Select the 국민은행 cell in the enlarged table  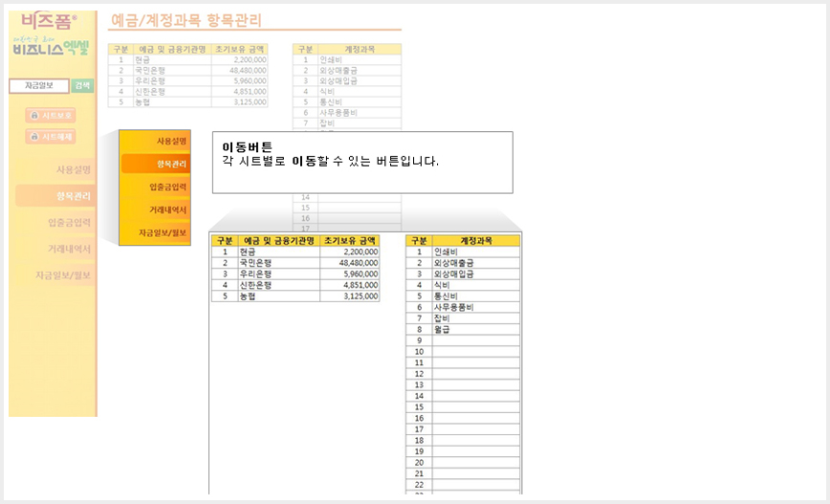(x=279, y=263)
